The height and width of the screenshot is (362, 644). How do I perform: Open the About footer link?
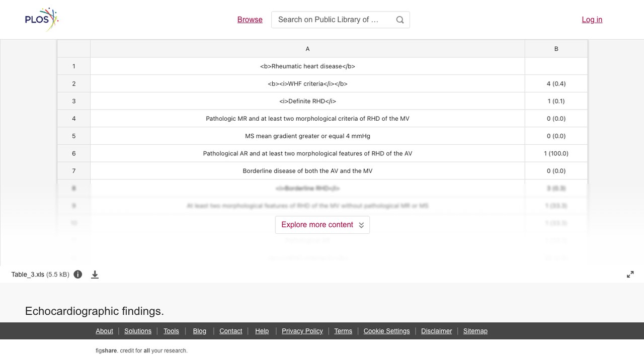tap(104, 331)
